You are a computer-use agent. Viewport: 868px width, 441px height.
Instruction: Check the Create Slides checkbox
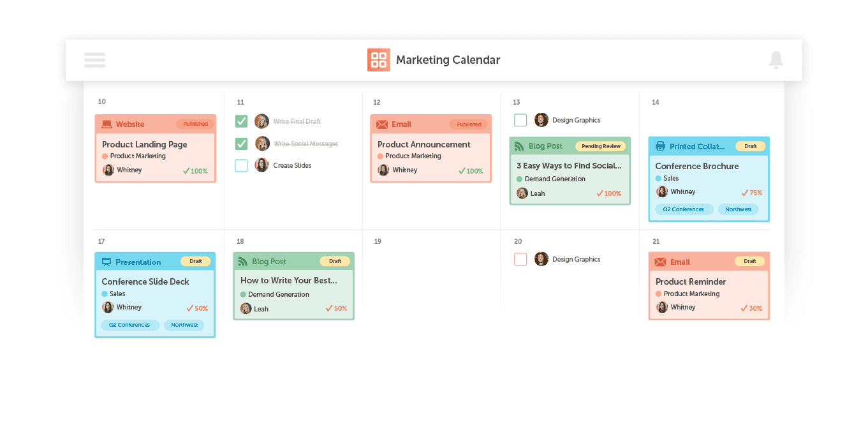coord(241,165)
